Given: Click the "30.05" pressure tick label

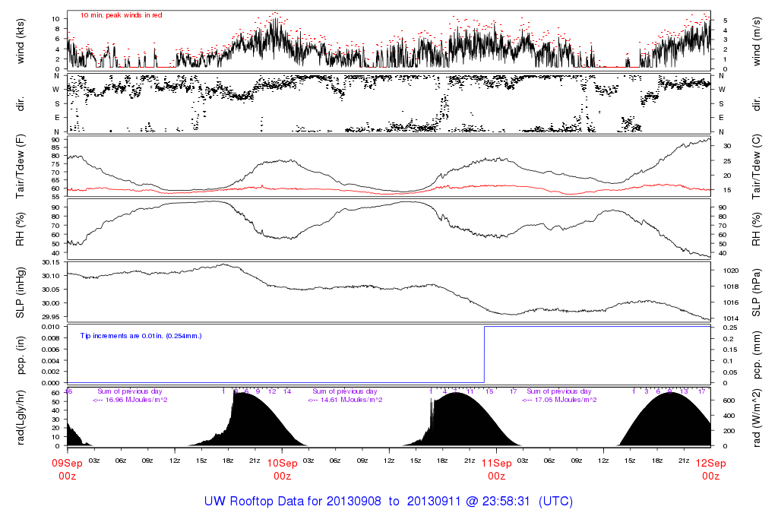Looking at the screenshot, I should pyautogui.click(x=51, y=290).
